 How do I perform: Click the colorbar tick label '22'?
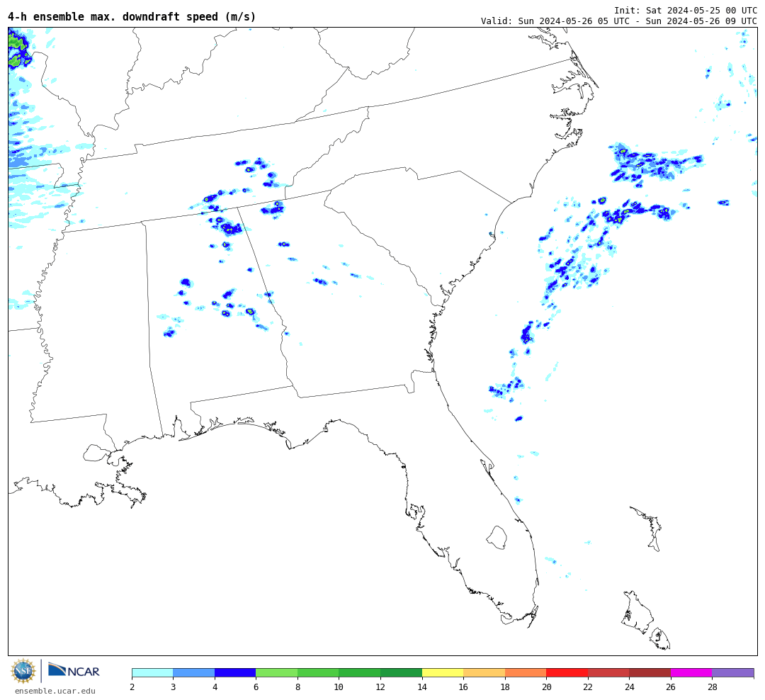pos(588,687)
